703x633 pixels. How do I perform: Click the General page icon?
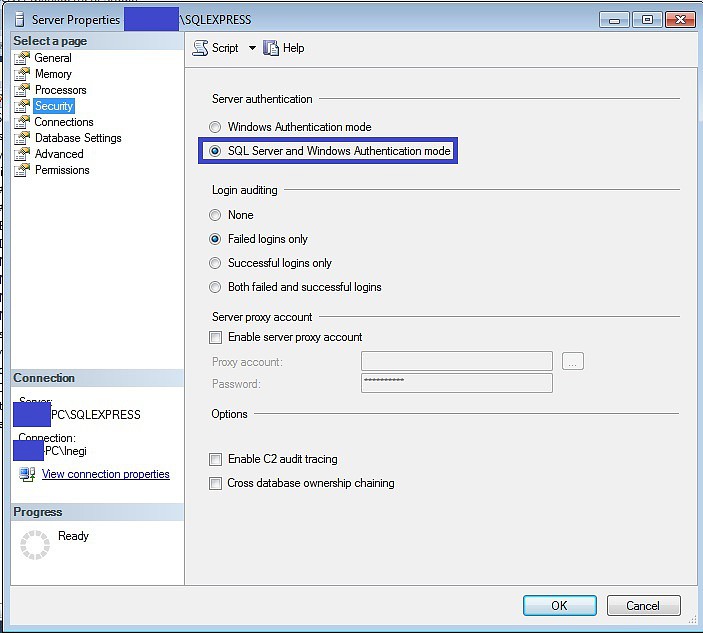tap(22, 58)
